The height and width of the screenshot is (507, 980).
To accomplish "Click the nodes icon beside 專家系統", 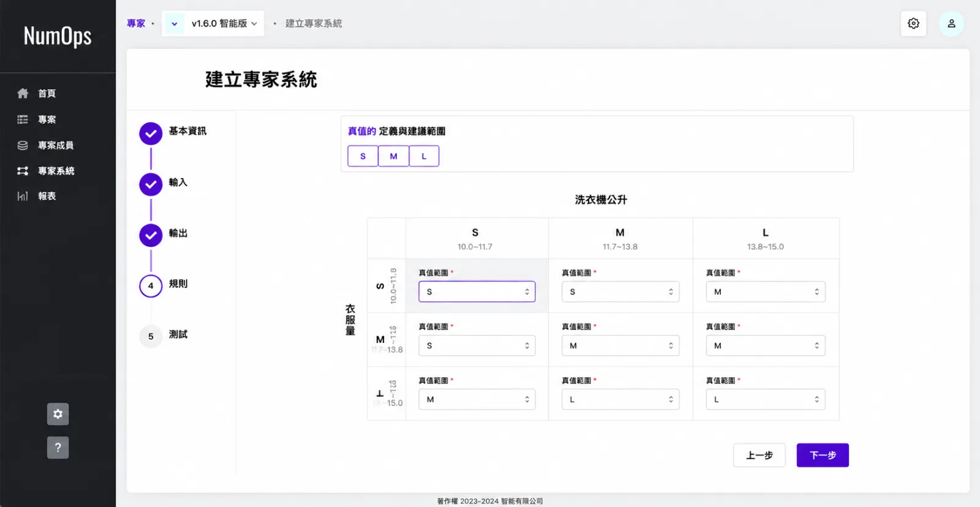I will point(23,171).
